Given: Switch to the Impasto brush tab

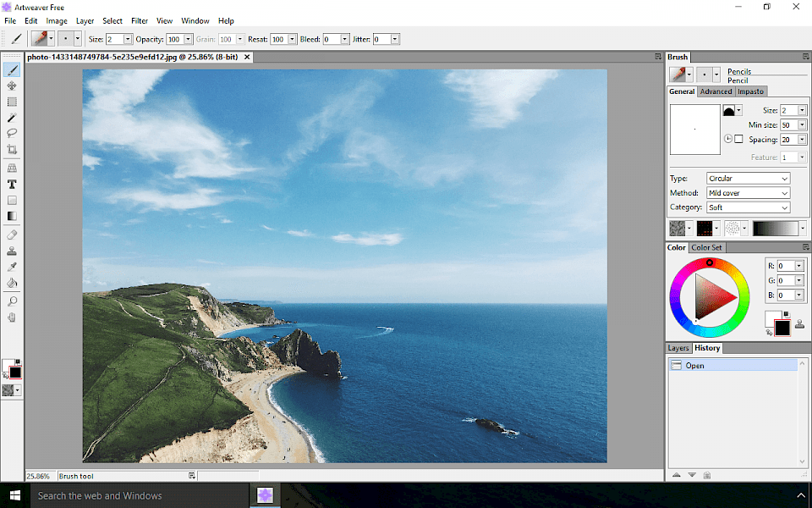Looking at the screenshot, I should [x=751, y=91].
